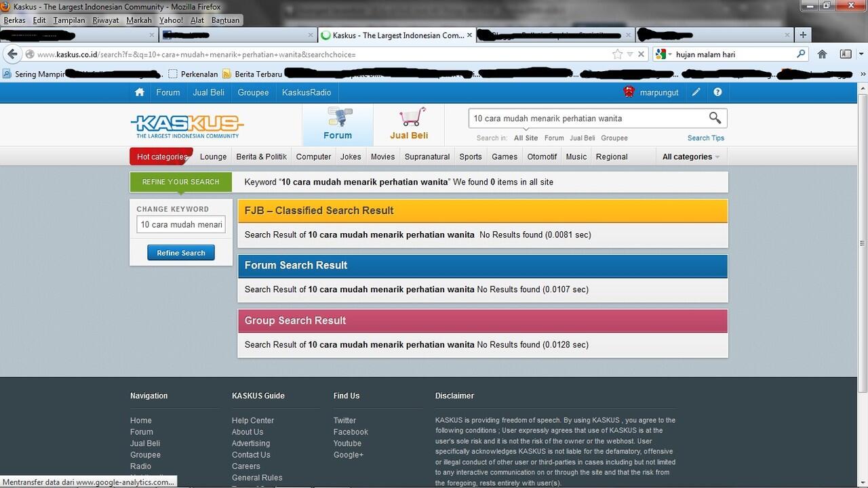
Task: Open the question mark help icon
Action: [x=717, y=92]
